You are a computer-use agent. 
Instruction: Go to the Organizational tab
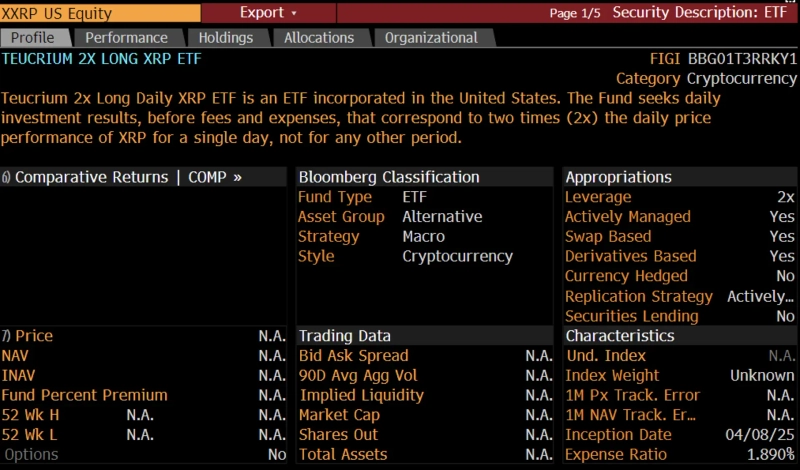(x=431, y=38)
